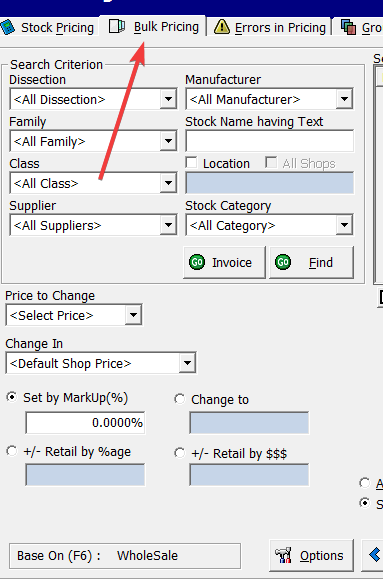Expand the All Suppliers dropdown
Screen dimensions: 383x580
[168, 225]
